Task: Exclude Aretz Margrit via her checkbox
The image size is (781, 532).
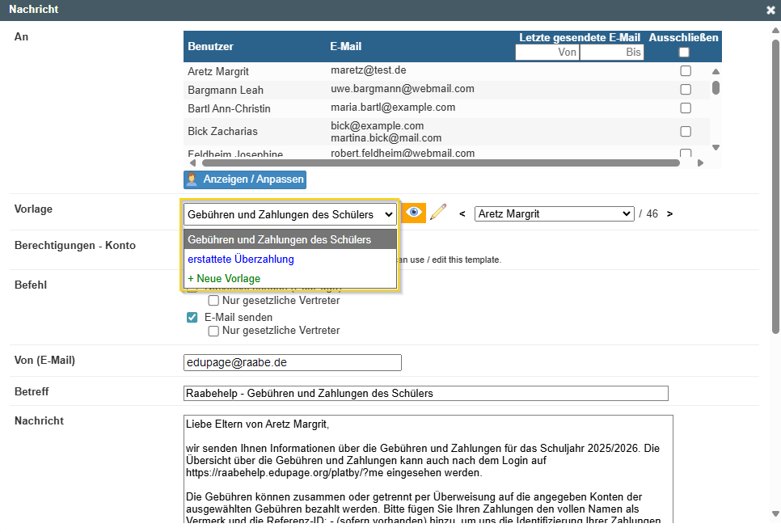Action: click(686, 70)
